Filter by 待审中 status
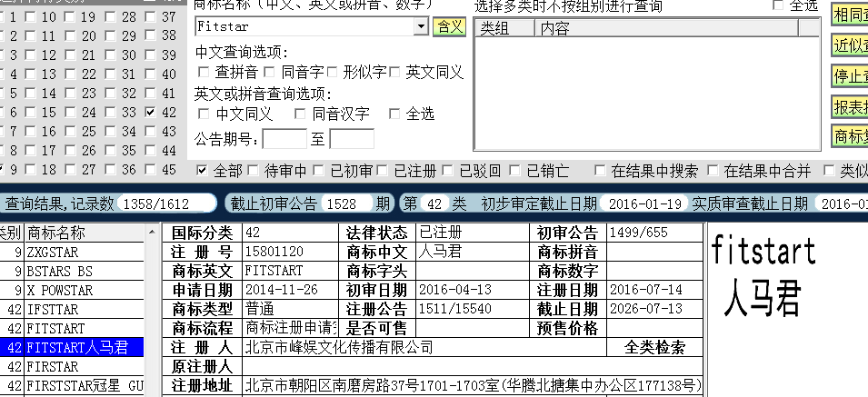Viewport: 868px width, 397px height. click(x=253, y=170)
